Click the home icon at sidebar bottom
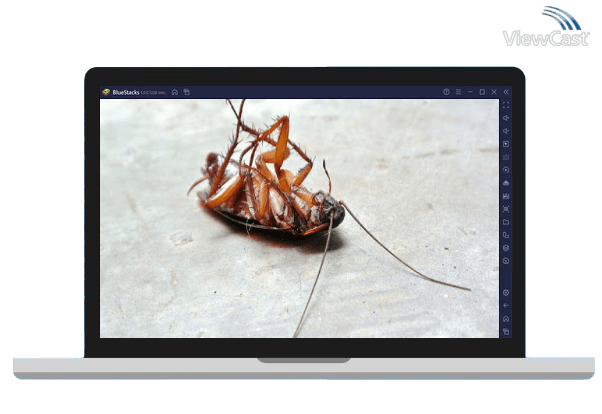The height and width of the screenshot is (414, 602). coord(506,319)
